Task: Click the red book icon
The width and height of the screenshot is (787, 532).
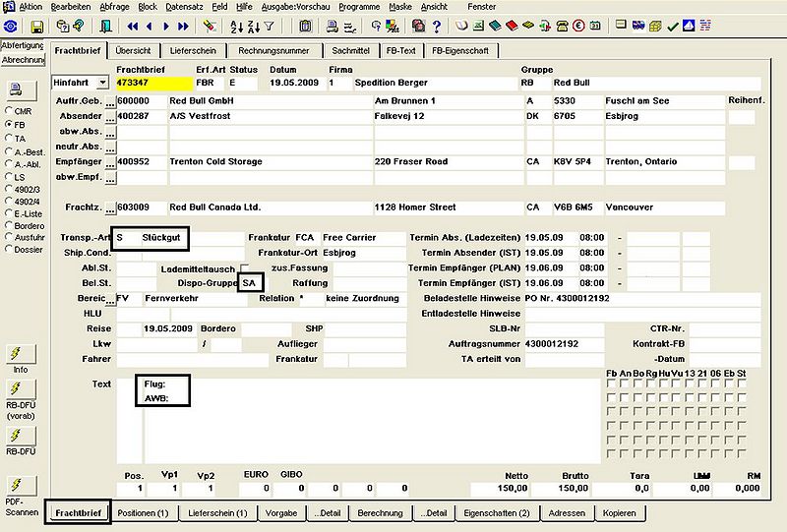Action: pos(512,26)
